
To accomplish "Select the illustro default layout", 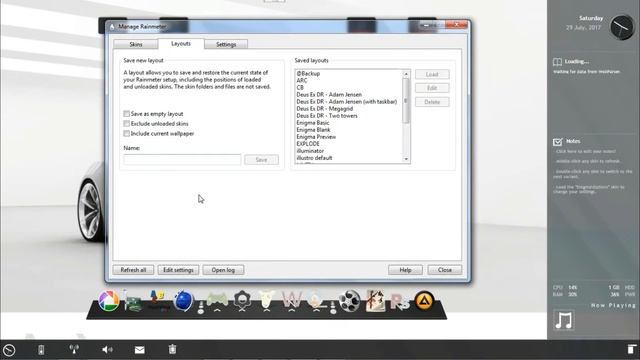I will [x=314, y=158].
